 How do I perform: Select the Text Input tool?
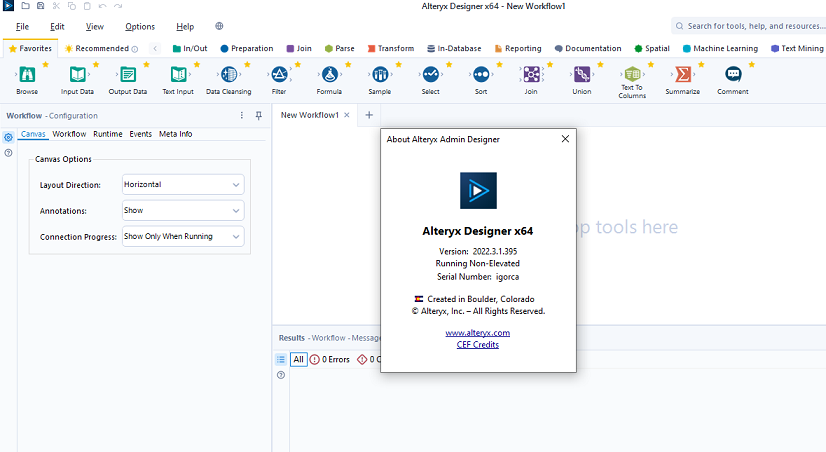[x=178, y=74]
